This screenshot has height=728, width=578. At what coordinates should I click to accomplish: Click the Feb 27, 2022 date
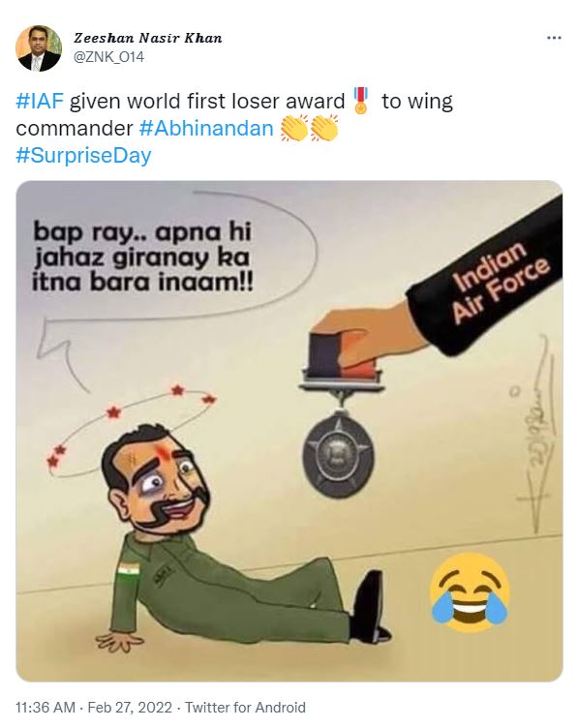pos(130,707)
